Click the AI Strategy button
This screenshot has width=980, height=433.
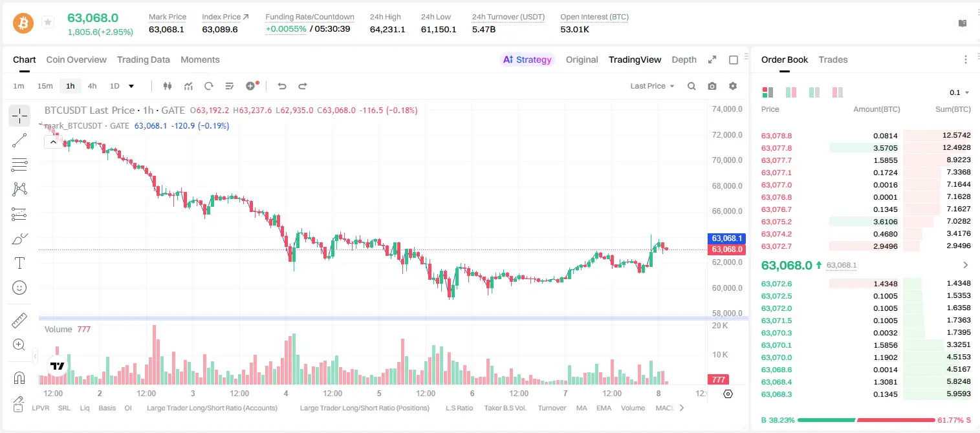point(528,59)
